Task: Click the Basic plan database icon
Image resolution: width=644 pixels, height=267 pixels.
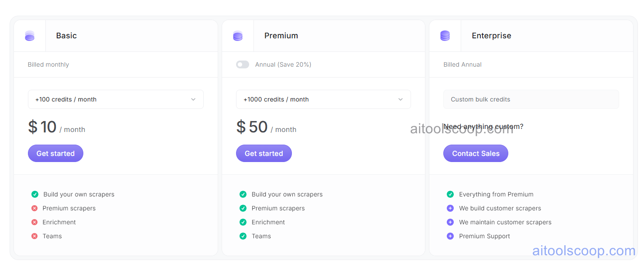Action: point(30,35)
